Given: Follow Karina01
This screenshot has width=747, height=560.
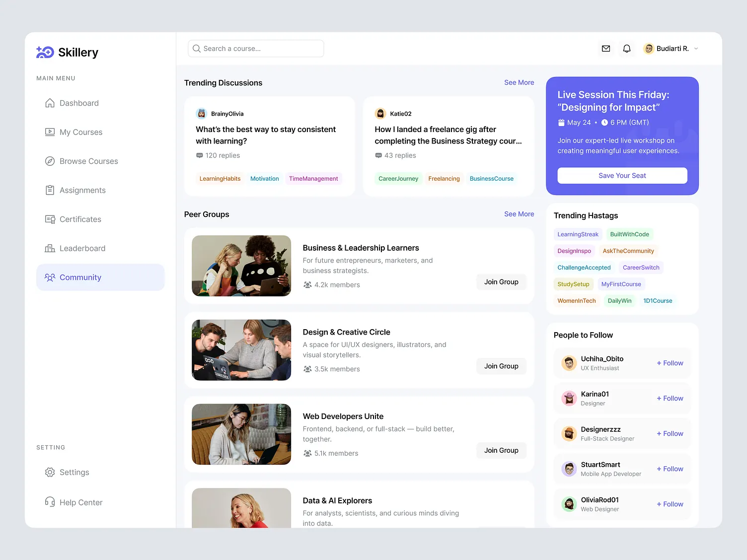Looking at the screenshot, I should [x=670, y=398].
